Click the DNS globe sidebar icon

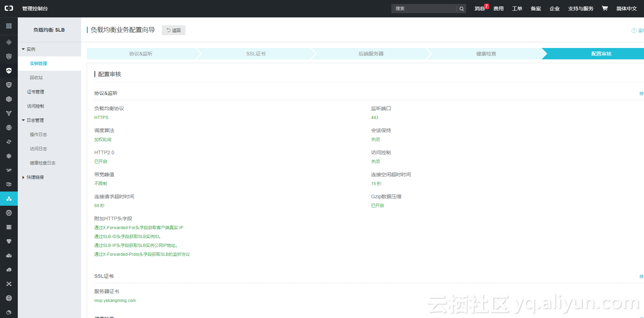pos(9,213)
